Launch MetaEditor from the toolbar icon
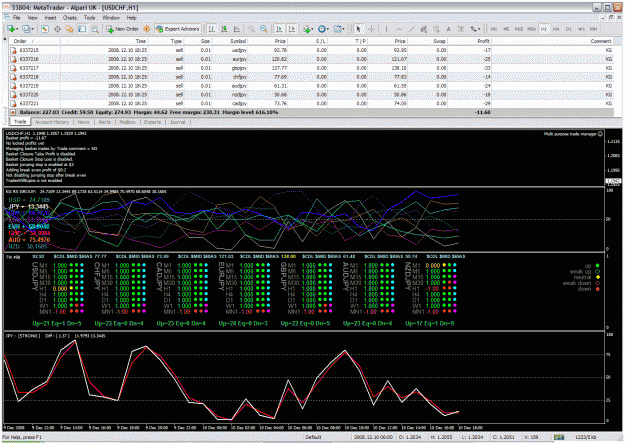 coord(147,29)
